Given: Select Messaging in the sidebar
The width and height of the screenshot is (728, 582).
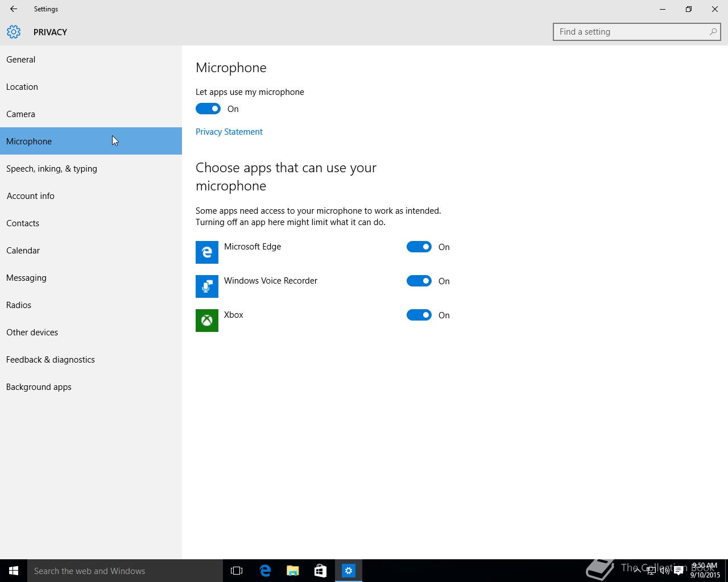Looking at the screenshot, I should pos(91,277).
